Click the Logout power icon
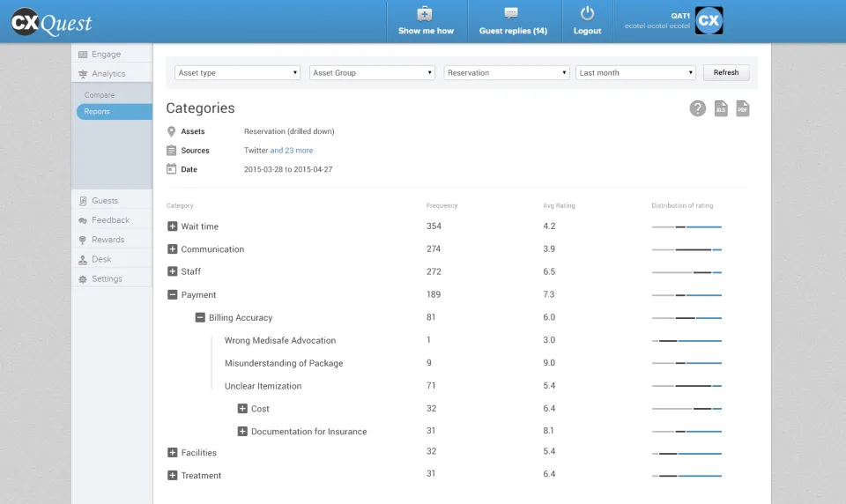Viewport: 846px width, 504px height. pos(587,13)
